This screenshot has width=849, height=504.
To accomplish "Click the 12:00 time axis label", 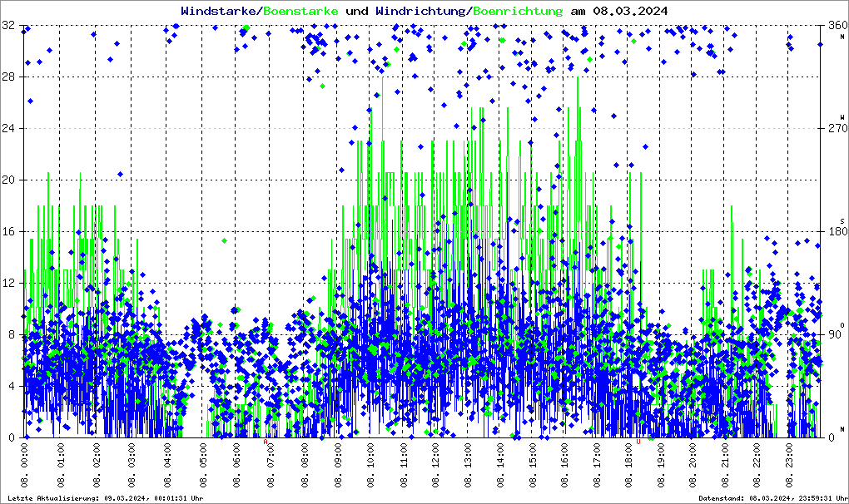I will (x=435, y=465).
